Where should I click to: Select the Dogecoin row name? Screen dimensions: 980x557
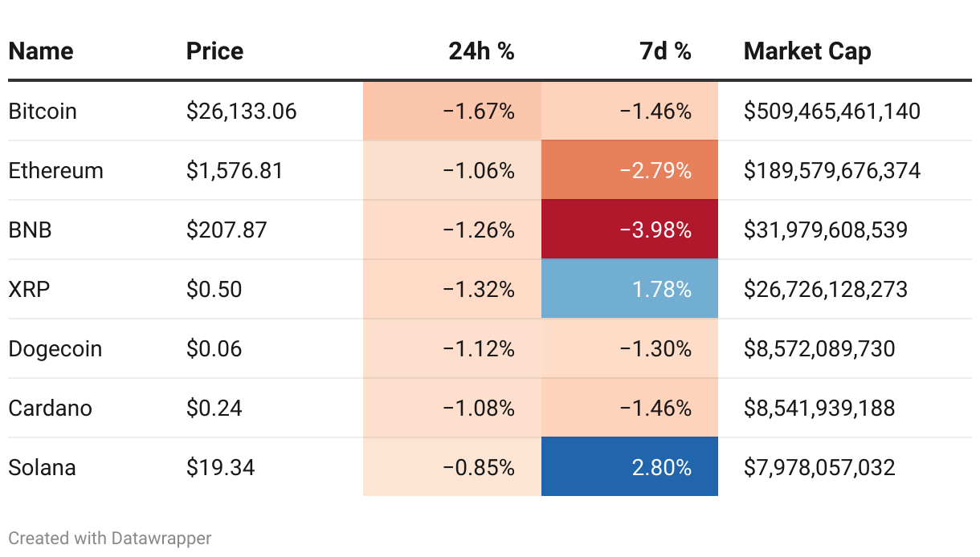(x=55, y=348)
